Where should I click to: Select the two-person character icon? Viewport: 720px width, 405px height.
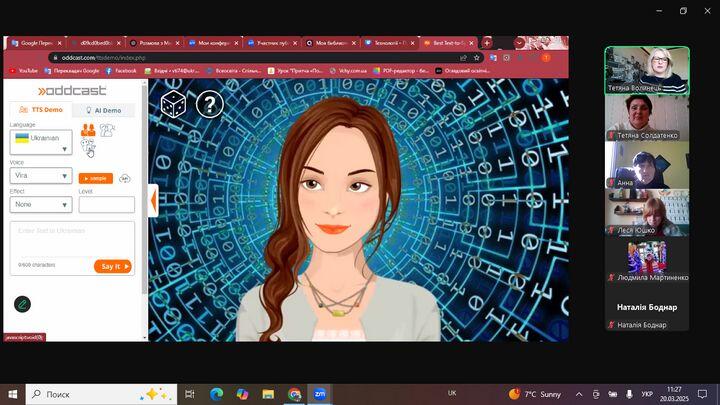[88, 130]
